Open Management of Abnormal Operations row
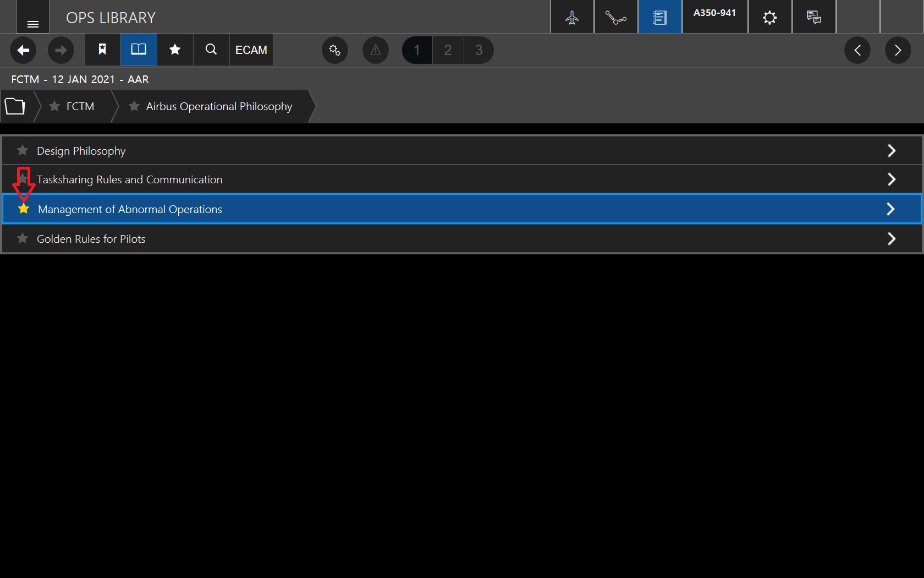 462,209
